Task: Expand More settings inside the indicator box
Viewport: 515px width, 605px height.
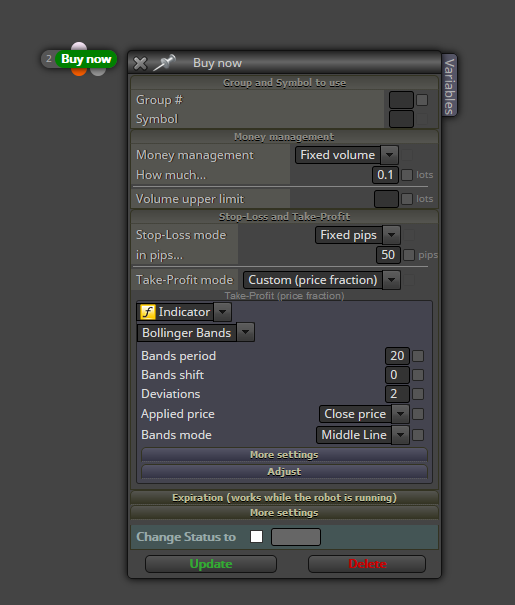Action: (x=284, y=455)
